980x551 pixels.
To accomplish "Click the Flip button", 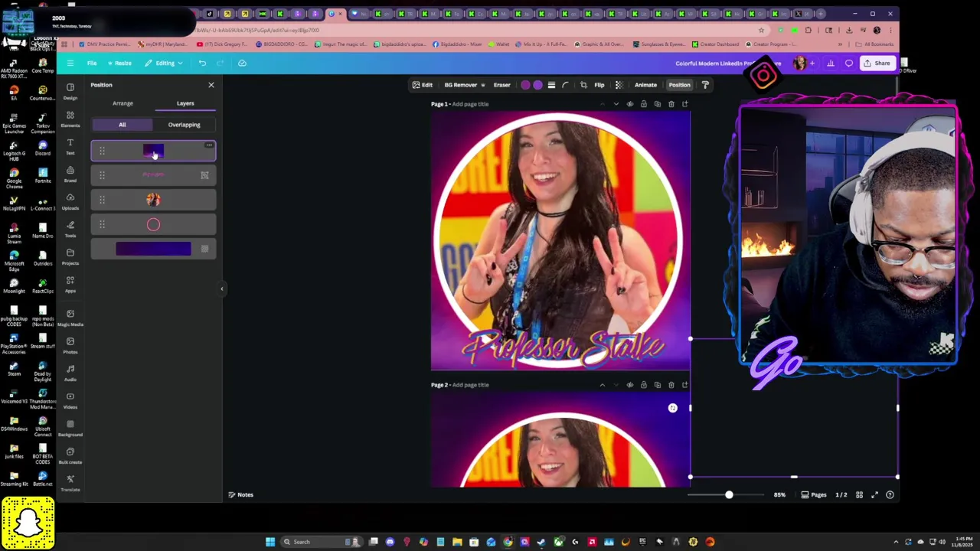I will [x=599, y=85].
